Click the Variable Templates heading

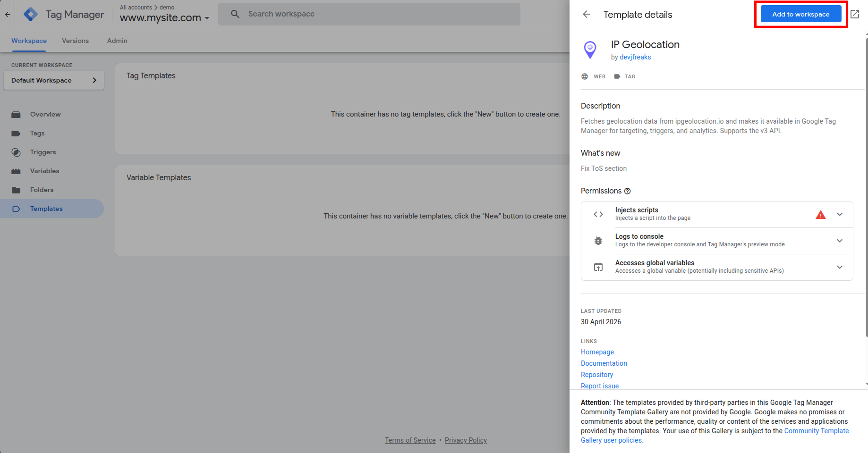click(x=159, y=177)
